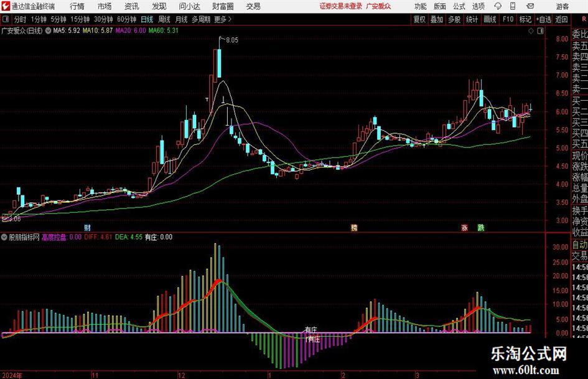
Task: Open the messages envelope icon
Action: coord(530,6)
